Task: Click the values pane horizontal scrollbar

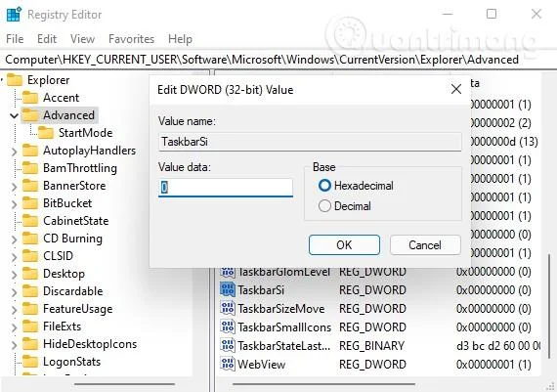Action: click(x=323, y=384)
